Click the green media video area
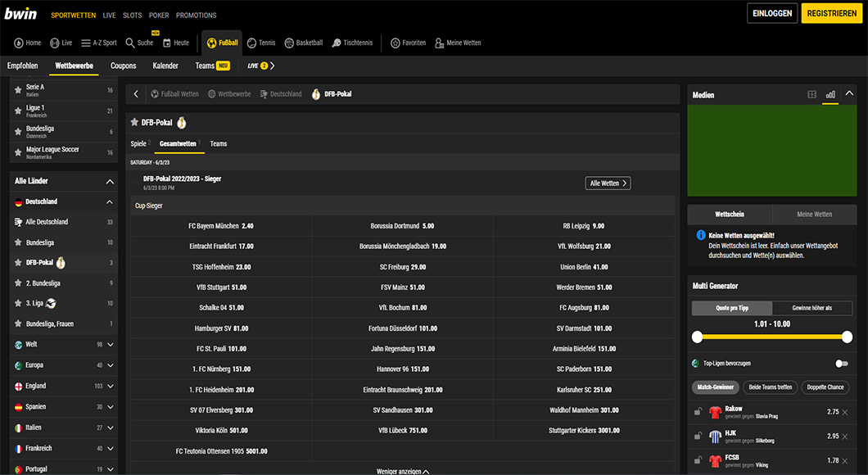This screenshot has height=475, width=868. (771, 151)
